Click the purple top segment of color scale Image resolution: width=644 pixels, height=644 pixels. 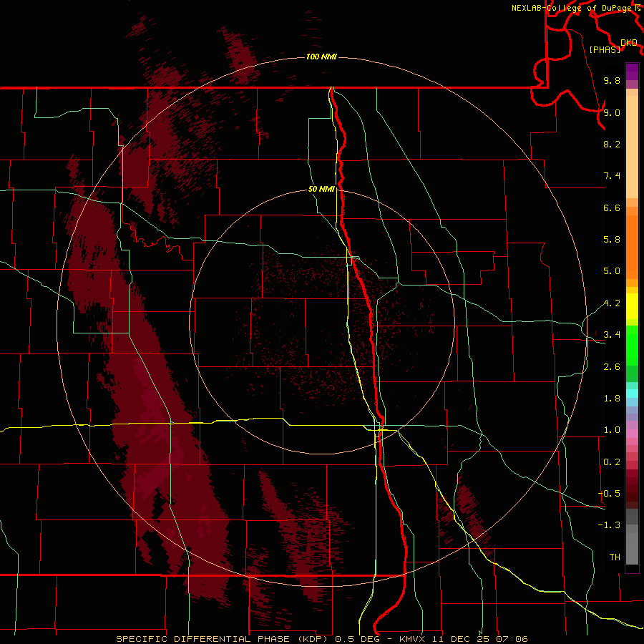[x=632, y=72]
